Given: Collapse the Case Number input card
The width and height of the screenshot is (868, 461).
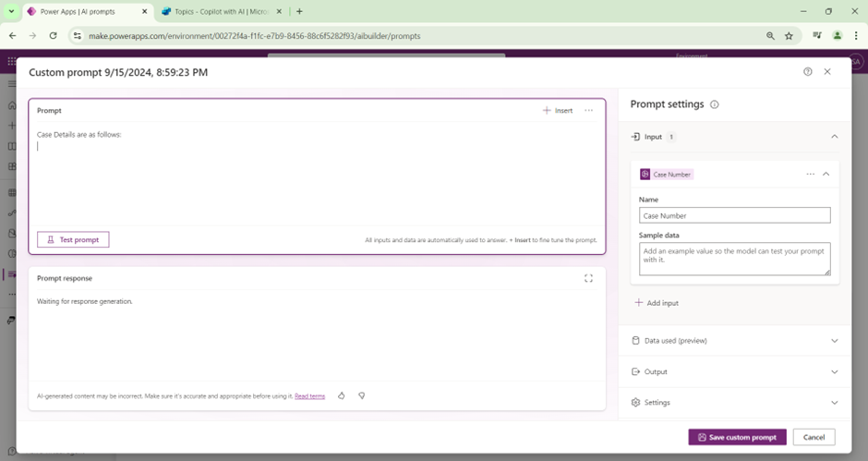Looking at the screenshot, I should click(x=826, y=174).
